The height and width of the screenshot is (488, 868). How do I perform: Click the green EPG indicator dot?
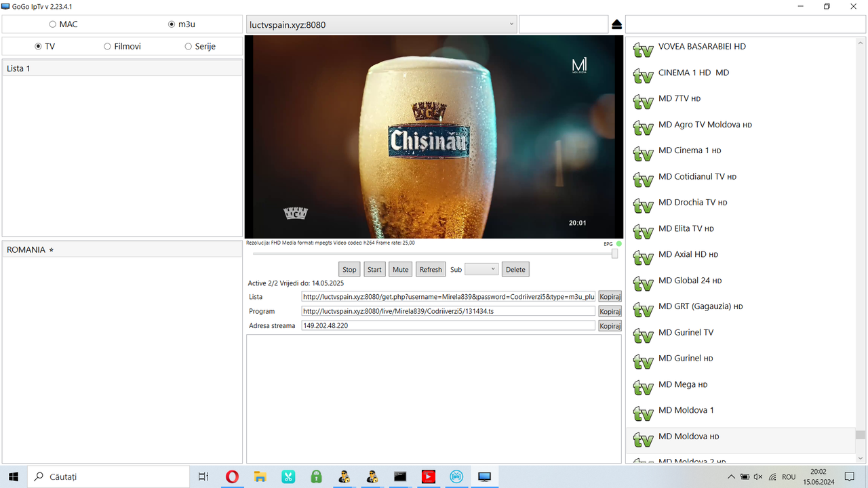[x=619, y=244]
